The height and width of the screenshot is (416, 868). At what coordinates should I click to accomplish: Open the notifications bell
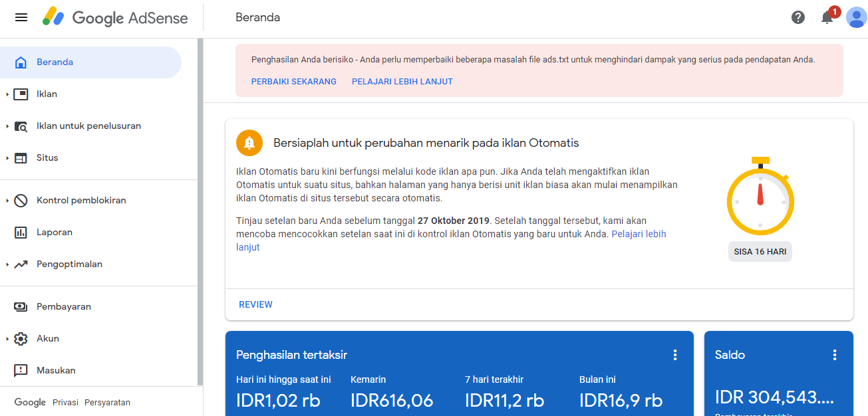click(827, 18)
